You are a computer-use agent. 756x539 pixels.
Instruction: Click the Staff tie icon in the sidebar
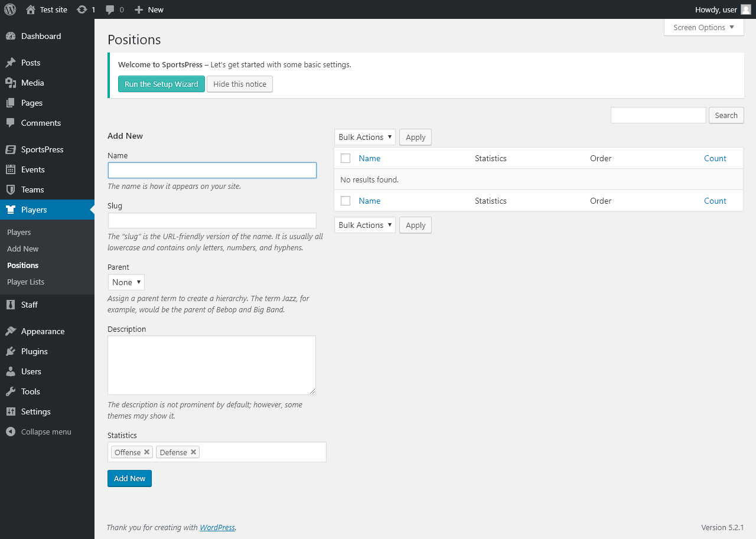pyautogui.click(x=11, y=305)
